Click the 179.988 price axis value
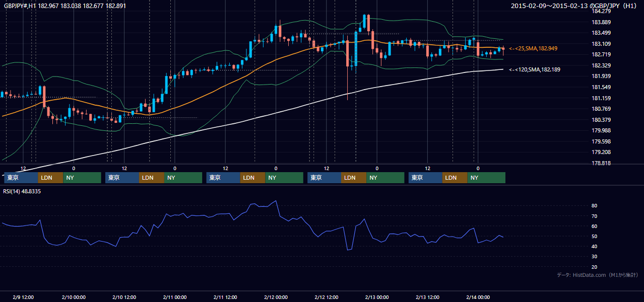The image size is (644, 302). (601, 130)
